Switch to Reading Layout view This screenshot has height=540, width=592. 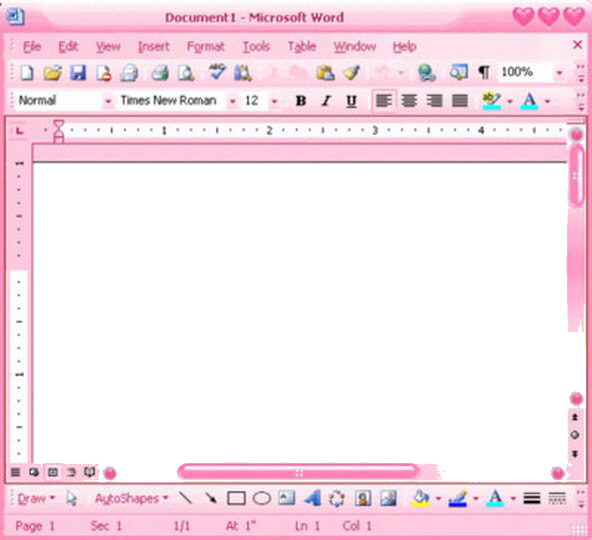(x=89, y=472)
